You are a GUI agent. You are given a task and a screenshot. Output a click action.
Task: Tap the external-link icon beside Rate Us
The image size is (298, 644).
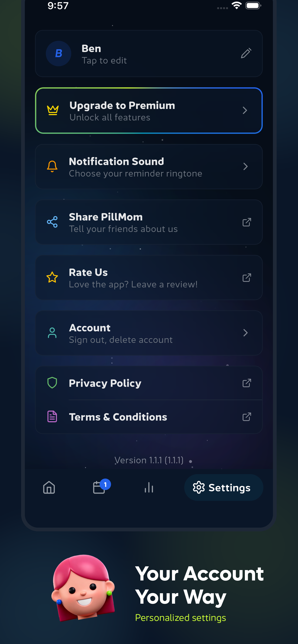point(246,277)
